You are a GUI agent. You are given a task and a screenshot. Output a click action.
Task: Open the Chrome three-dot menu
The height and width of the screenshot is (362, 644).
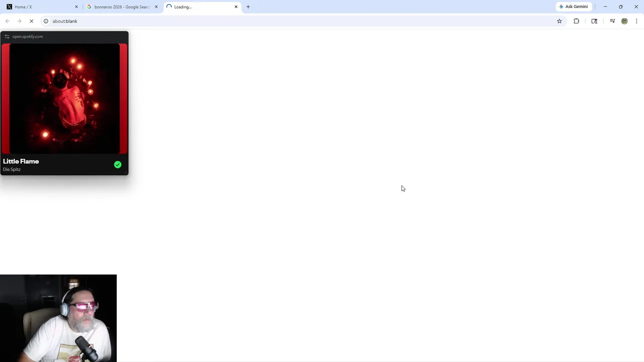tap(636, 21)
